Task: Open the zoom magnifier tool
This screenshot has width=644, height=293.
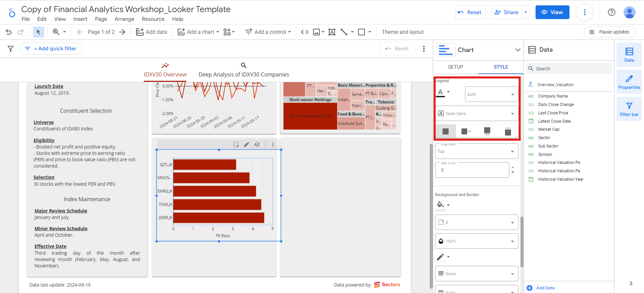Action: 56,32
